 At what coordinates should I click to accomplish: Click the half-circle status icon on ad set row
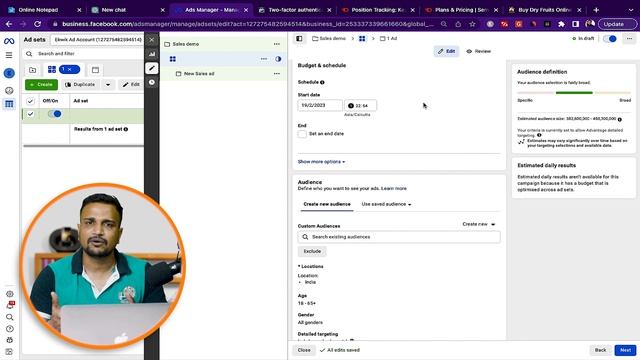(278, 59)
